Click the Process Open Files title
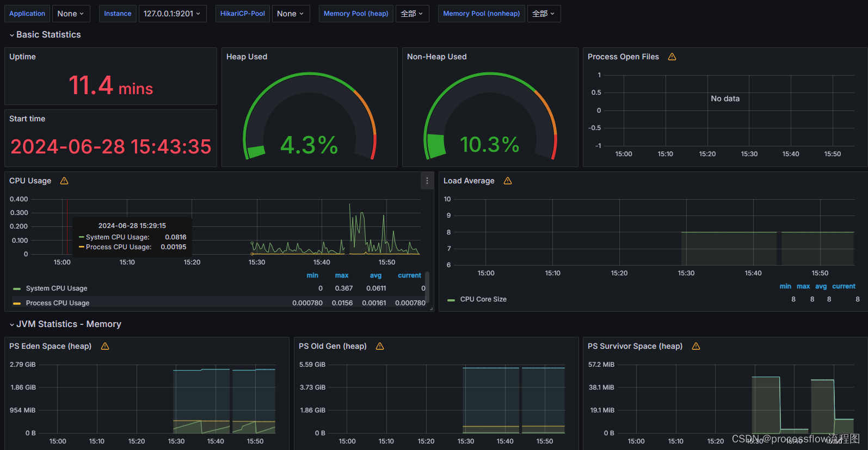868x450 pixels. [x=623, y=57]
